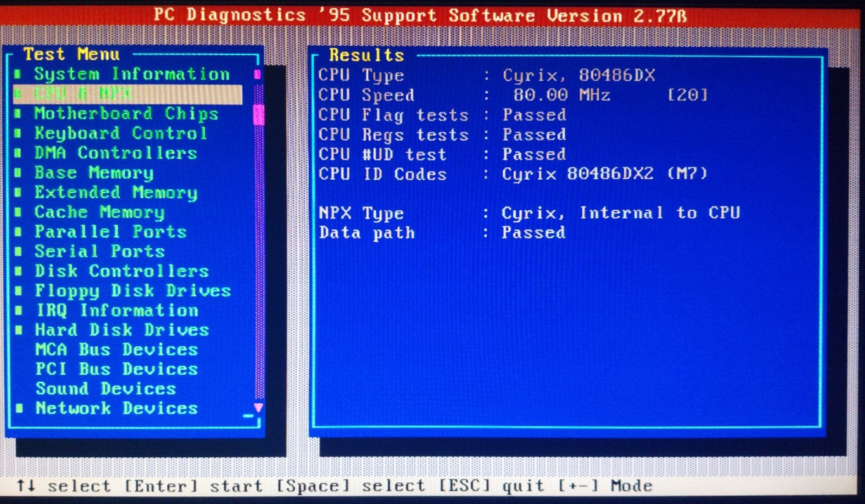Click the "Cyrix, 80486DX" CPU Type value
865x504 pixels.
579,76
